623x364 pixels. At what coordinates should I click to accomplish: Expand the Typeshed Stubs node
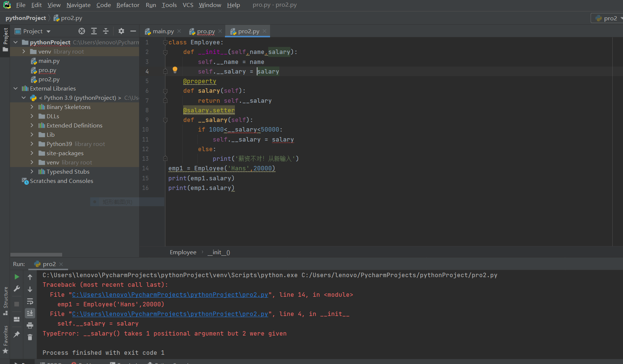(32, 171)
